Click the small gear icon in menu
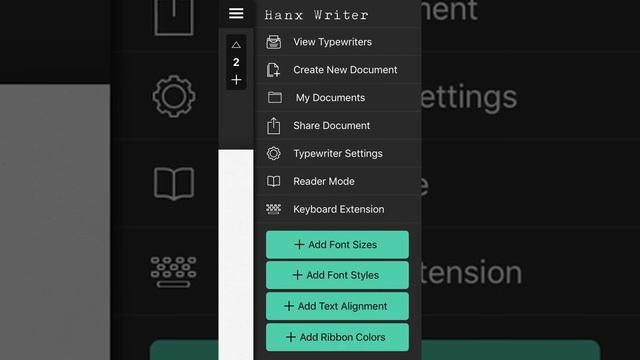The height and width of the screenshot is (360, 640). (273, 153)
